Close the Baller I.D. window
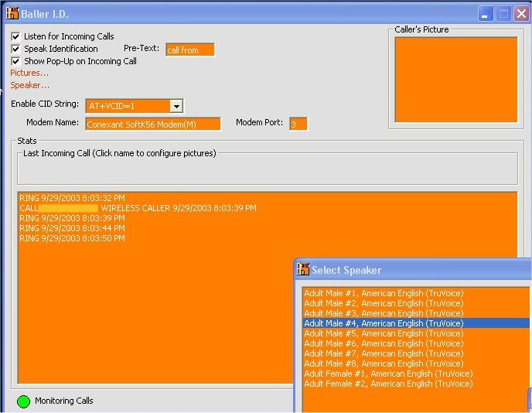 [x=520, y=14]
